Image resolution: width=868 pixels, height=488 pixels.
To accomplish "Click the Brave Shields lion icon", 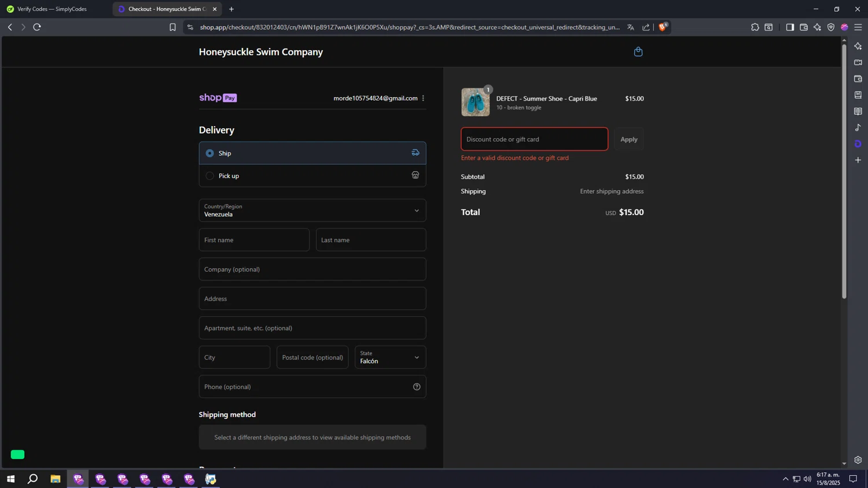I will [663, 27].
